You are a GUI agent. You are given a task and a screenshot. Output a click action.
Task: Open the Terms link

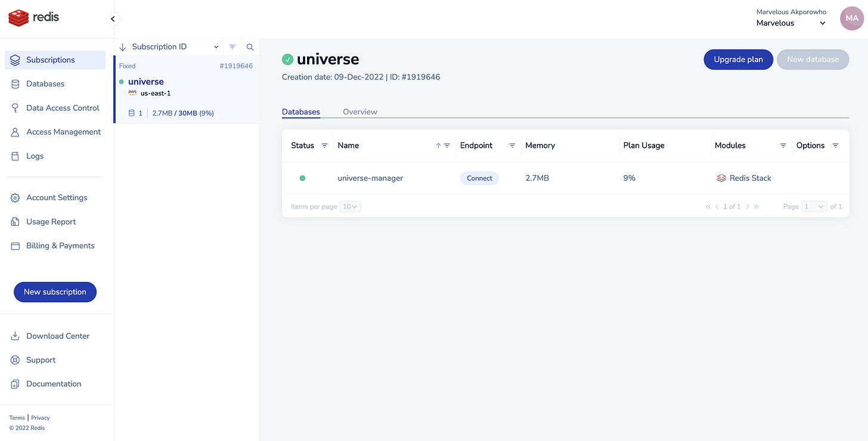(17, 418)
